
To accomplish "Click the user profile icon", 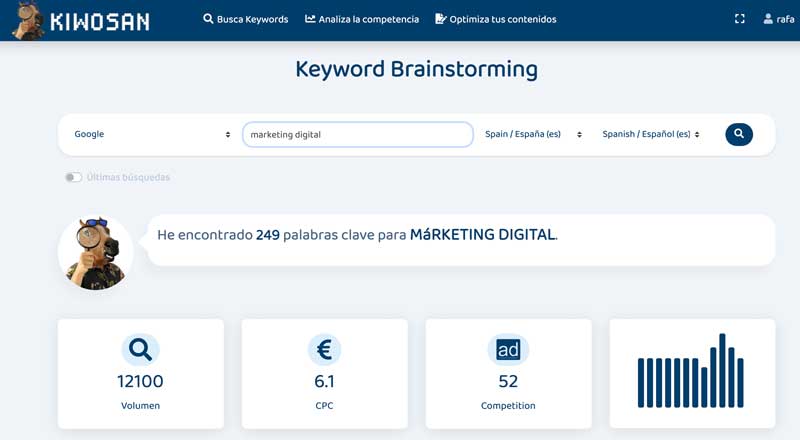I will coord(768,19).
